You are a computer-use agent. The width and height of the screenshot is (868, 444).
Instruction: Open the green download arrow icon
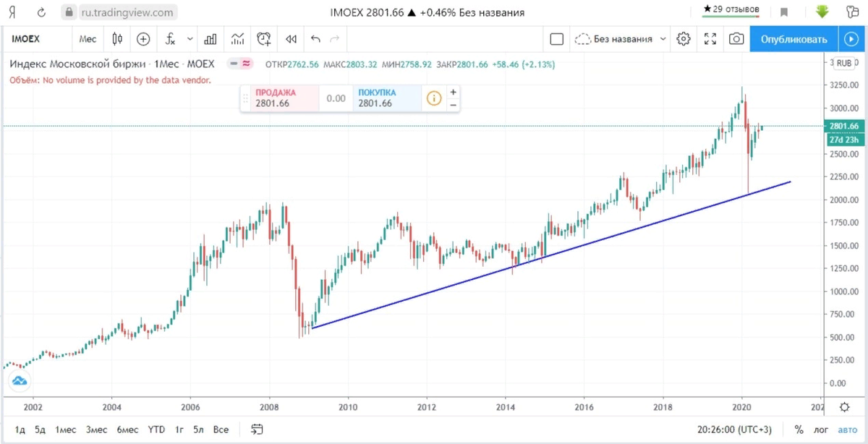point(822,12)
